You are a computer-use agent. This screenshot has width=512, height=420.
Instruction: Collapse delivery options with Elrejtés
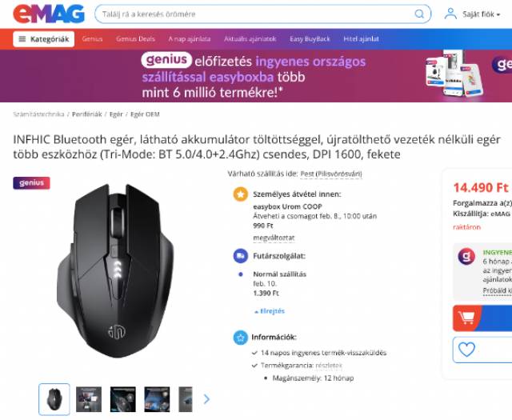[x=270, y=311]
